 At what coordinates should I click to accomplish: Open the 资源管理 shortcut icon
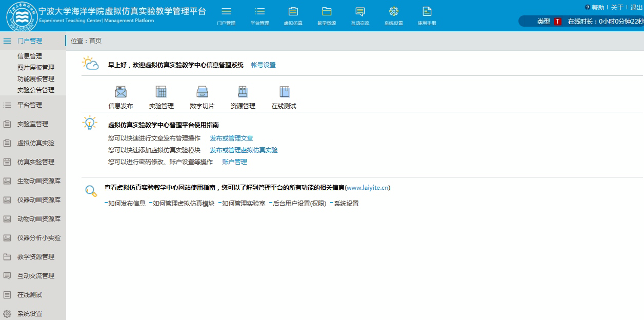tap(243, 92)
